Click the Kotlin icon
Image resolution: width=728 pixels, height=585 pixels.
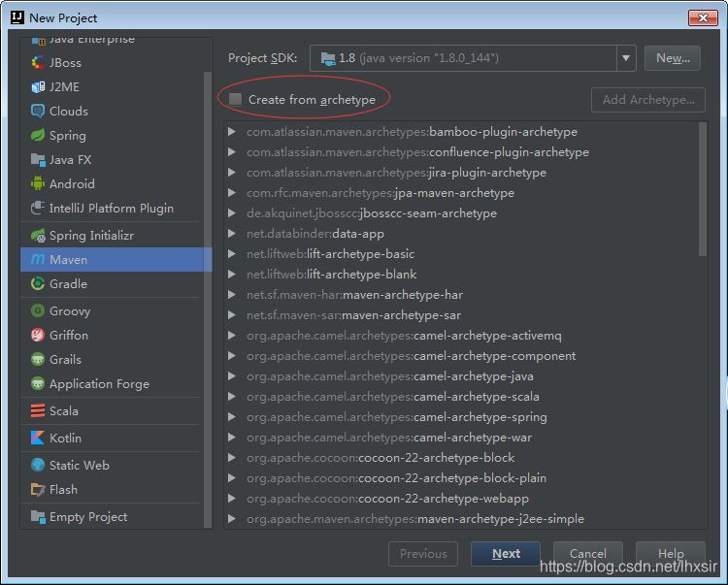[38, 438]
